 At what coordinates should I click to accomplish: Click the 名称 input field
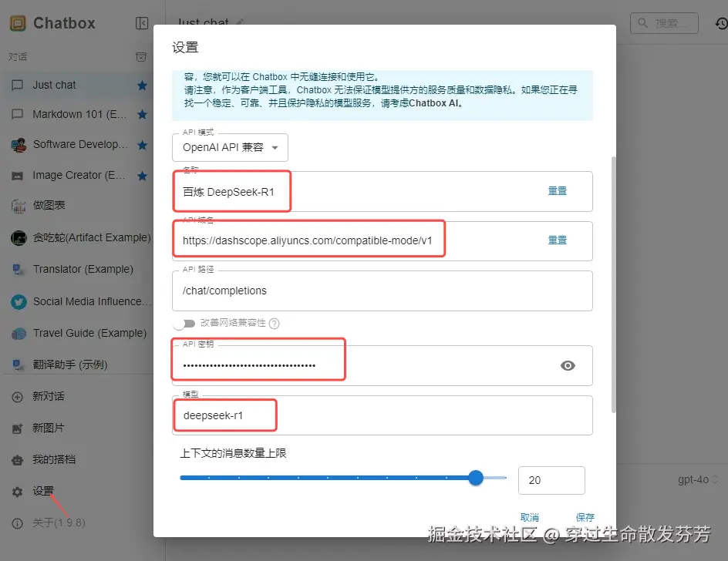(382, 192)
